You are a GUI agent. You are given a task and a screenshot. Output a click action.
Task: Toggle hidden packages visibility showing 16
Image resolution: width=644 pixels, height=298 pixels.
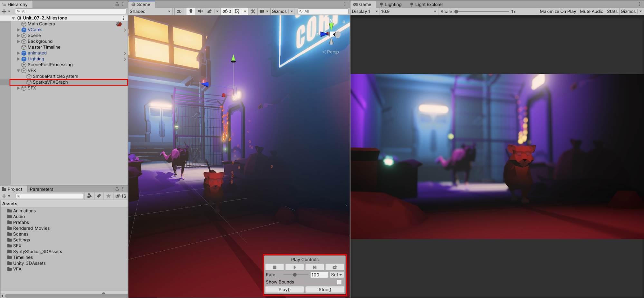[121, 196]
